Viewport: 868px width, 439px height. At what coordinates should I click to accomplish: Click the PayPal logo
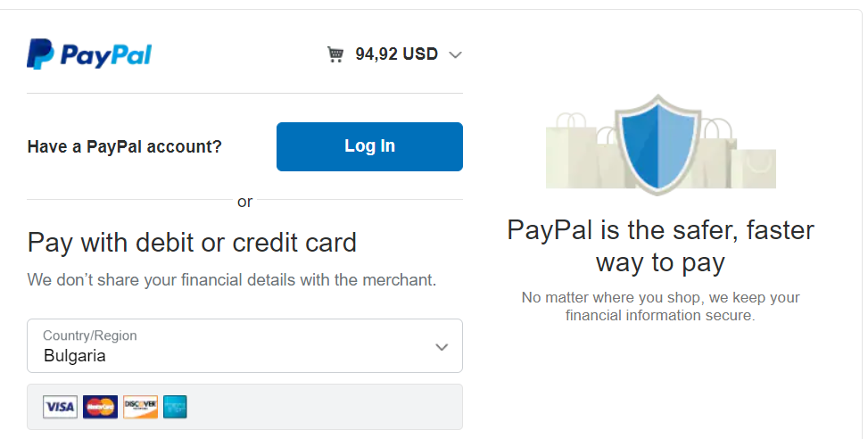[89, 55]
